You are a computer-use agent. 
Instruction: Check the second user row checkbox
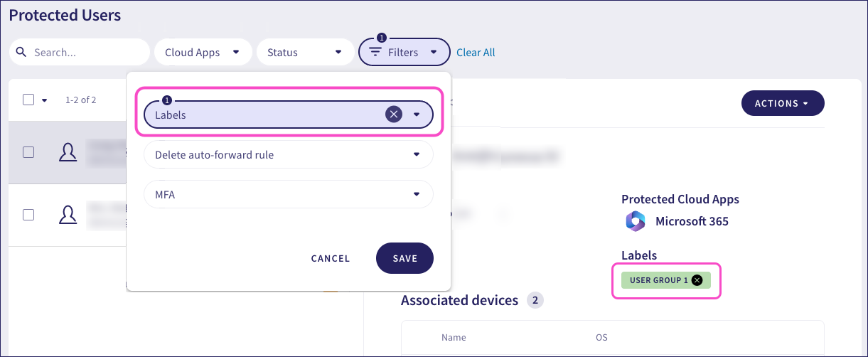(28, 214)
